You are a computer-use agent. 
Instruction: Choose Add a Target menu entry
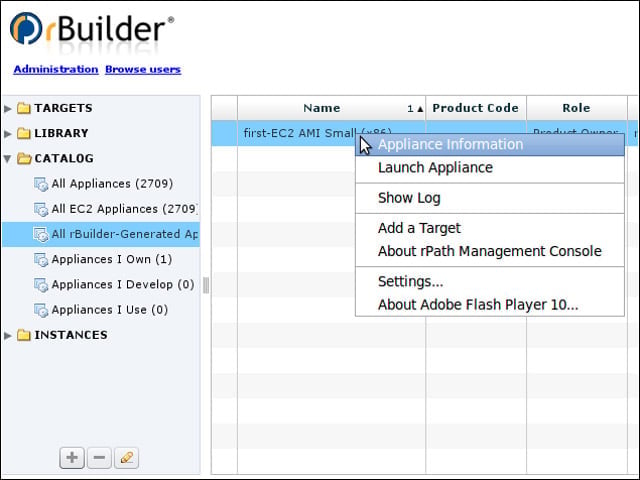[490, 228]
